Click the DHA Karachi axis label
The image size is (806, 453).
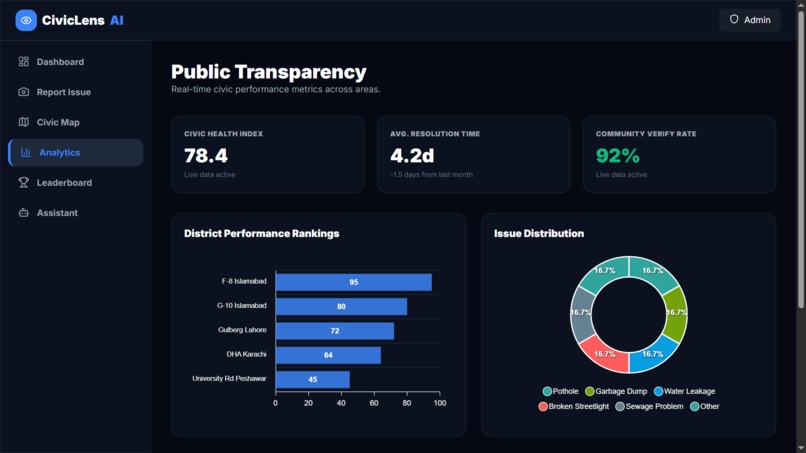tap(246, 354)
